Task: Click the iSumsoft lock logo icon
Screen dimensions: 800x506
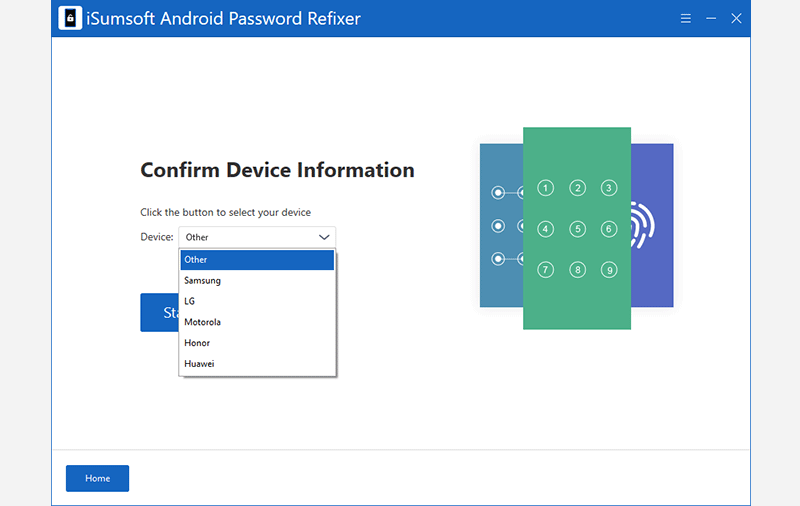Action: 70,19
